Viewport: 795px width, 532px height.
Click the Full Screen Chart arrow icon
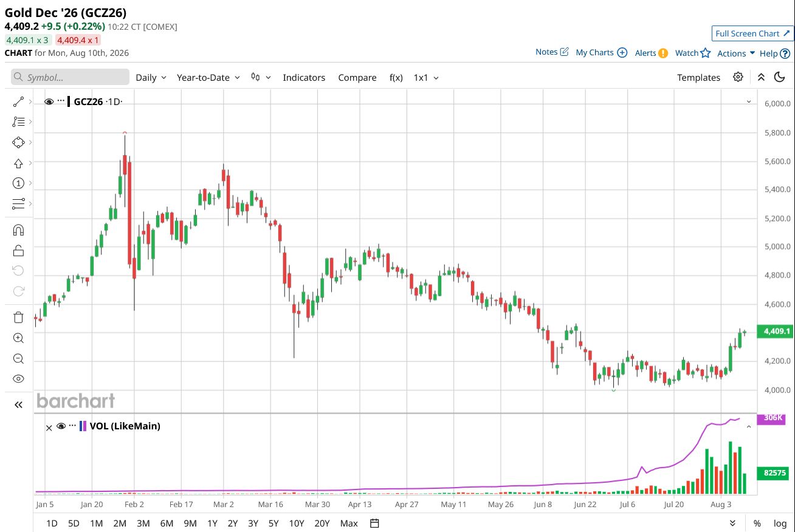coord(786,33)
